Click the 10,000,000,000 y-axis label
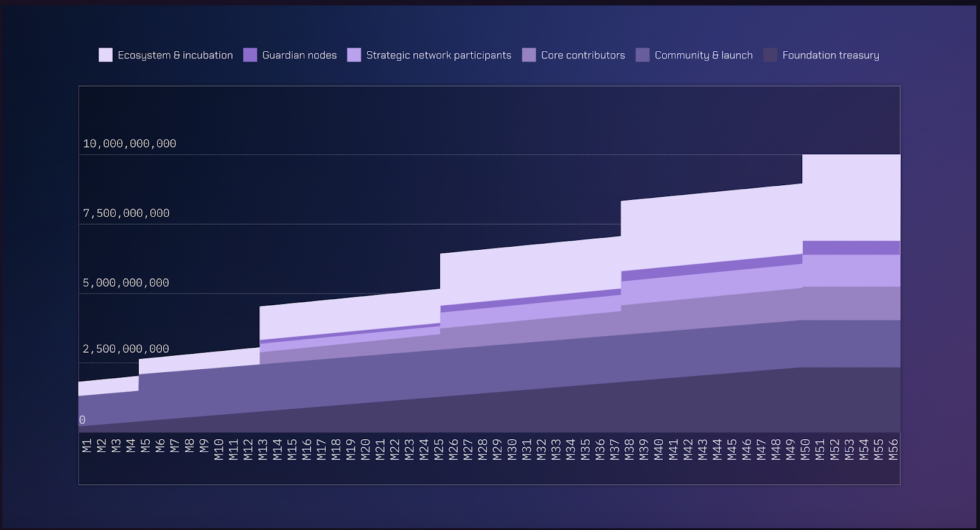980x530 pixels. coord(130,144)
